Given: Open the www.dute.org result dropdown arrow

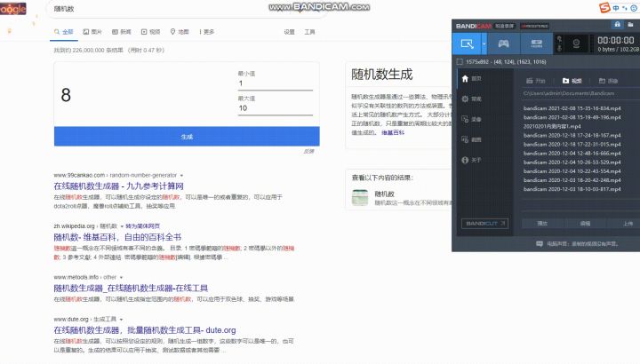Looking at the screenshot, I should coord(121,319).
